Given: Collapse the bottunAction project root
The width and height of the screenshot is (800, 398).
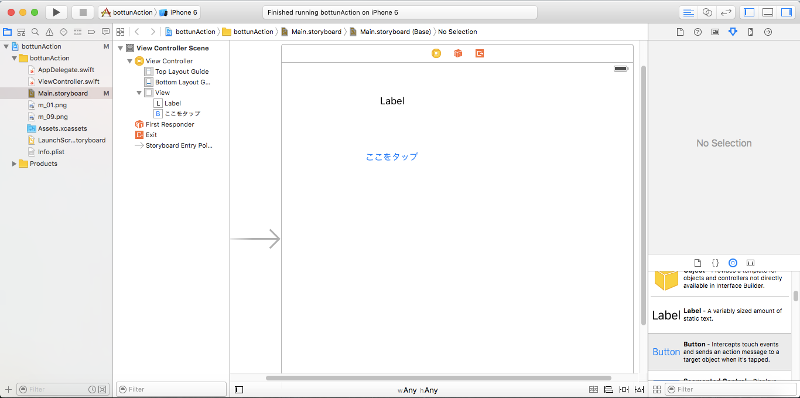Looking at the screenshot, I should click(x=6, y=46).
